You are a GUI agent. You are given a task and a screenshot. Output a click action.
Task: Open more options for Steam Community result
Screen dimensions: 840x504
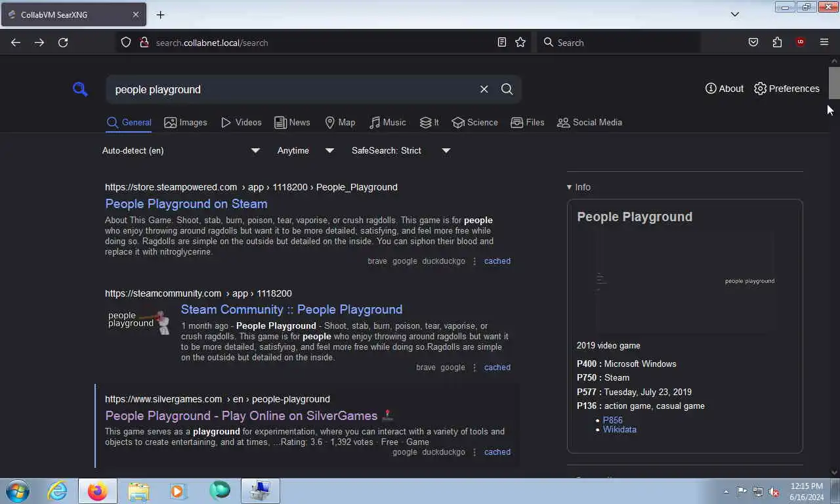point(474,367)
